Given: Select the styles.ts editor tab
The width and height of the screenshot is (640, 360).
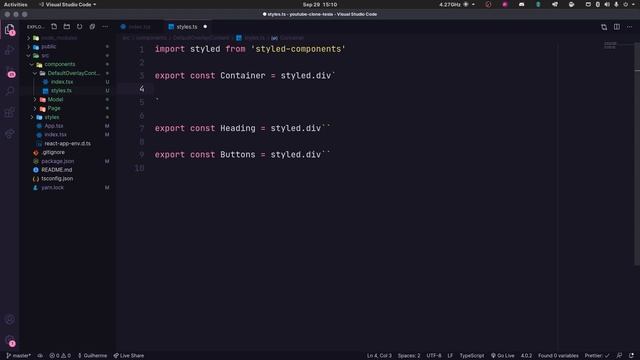Looking at the screenshot, I should pos(187,27).
